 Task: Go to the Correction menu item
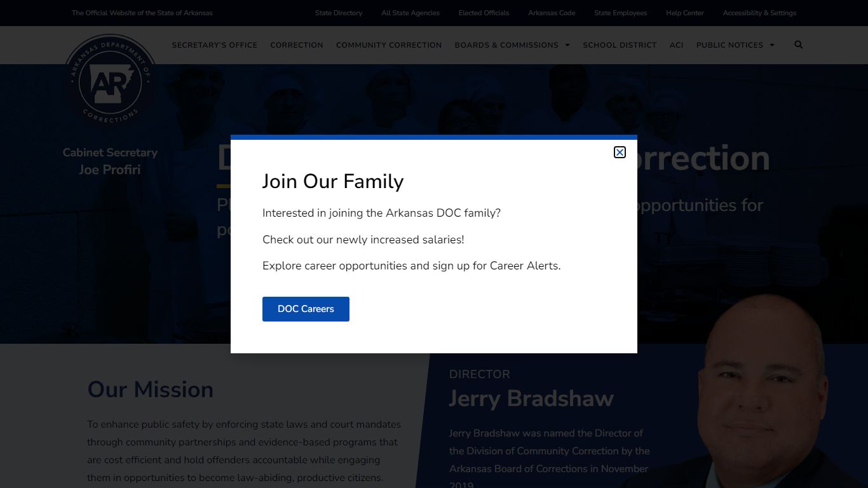(297, 45)
